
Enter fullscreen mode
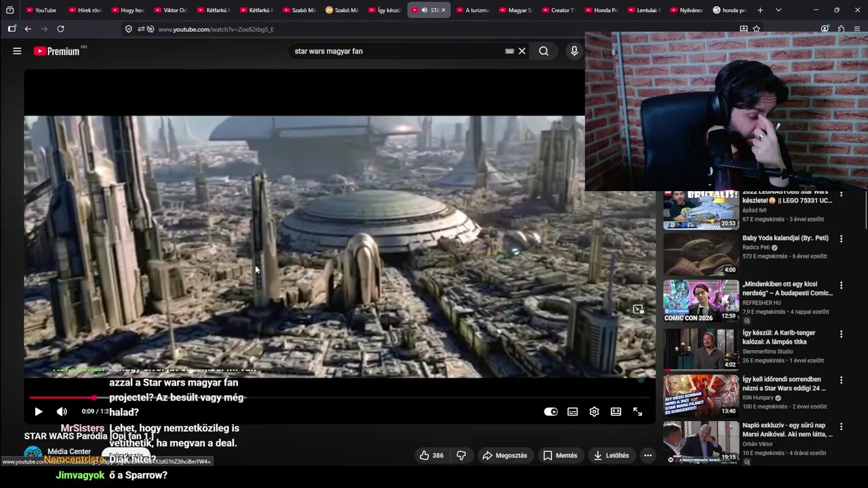click(637, 411)
